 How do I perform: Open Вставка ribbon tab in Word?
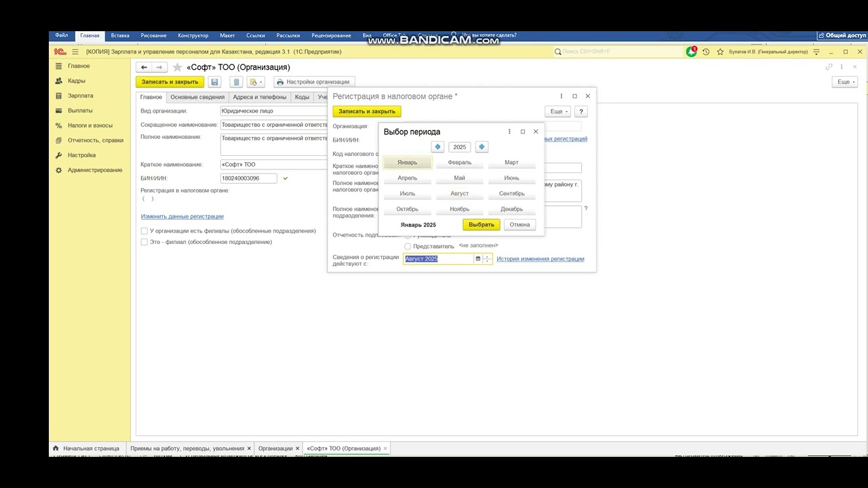[x=120, y=35]
